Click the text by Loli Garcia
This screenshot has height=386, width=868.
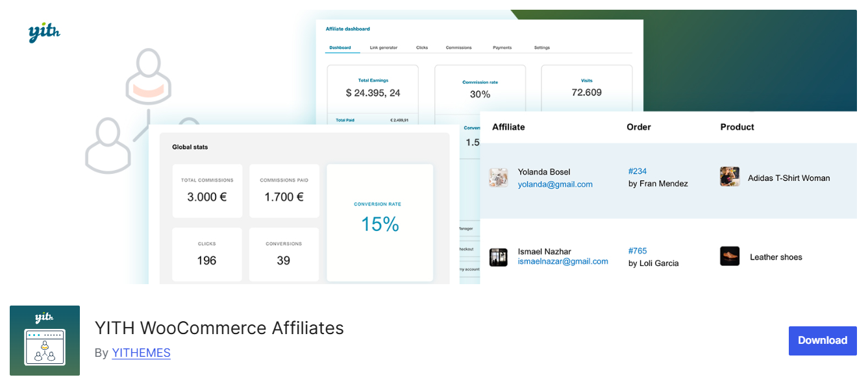pos(653,263)
